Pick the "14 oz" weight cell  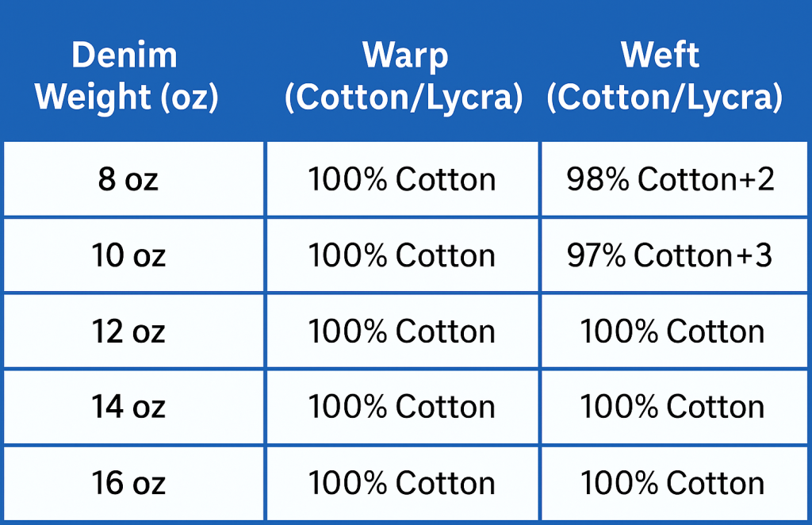(128, 408)
